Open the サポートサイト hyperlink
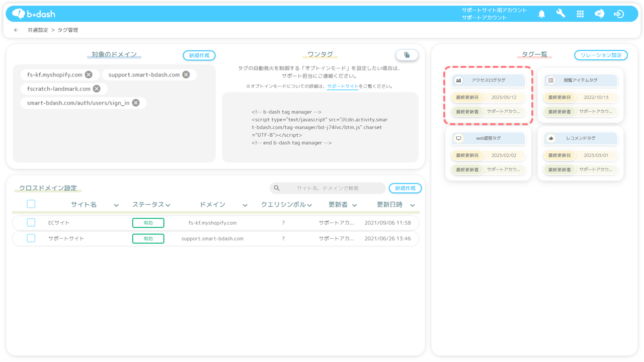The height and width of the screenshot is (362, 644). click(x=343, y=86)
